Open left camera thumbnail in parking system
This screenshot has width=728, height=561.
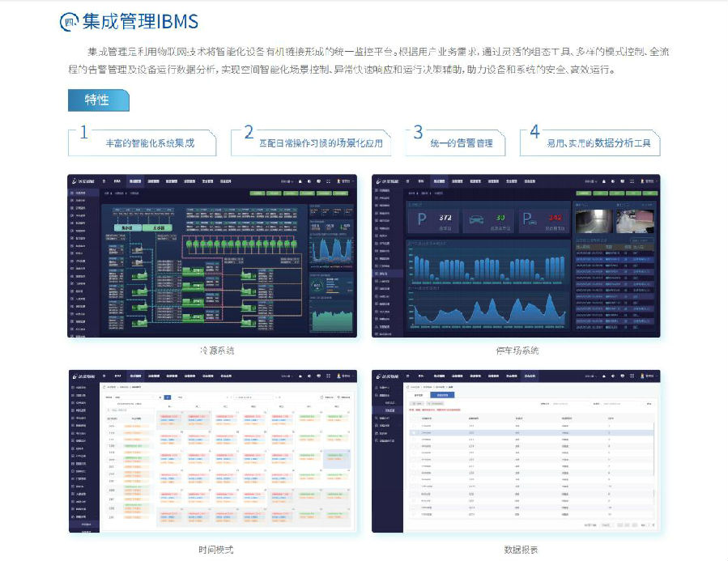594,219
